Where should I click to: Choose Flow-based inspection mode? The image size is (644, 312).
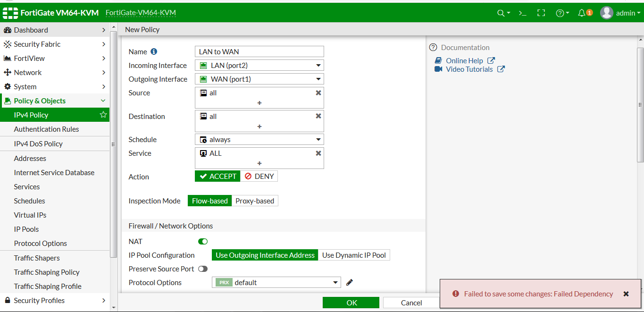[209, 201]
